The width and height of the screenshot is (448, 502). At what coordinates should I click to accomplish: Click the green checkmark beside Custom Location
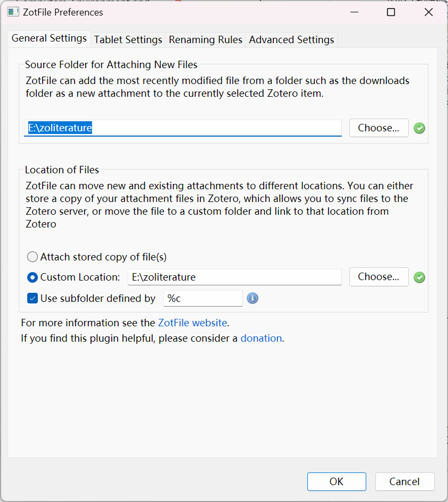(419, 277)
